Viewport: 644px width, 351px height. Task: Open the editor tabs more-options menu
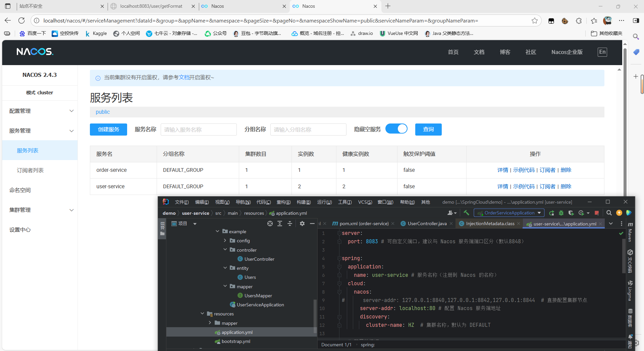pyautogui.click(x=621, y=223)
